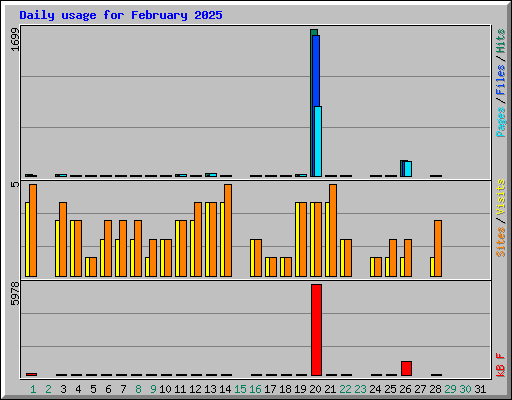Click day 15 on the x-axis

tap(240, 389)
